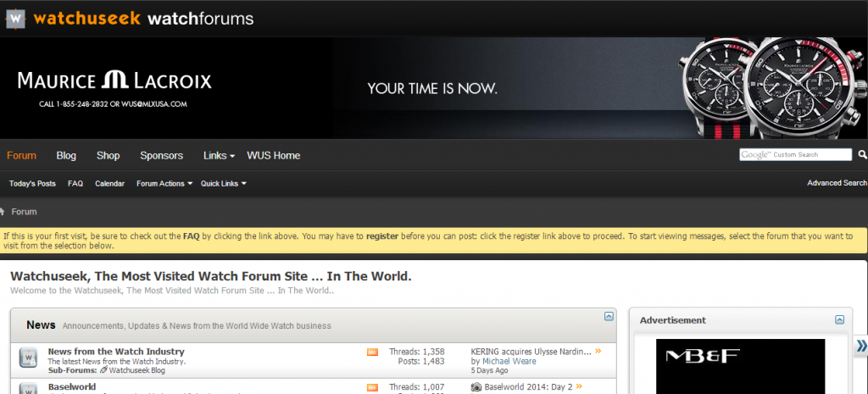Go to last post arrow for KERING thread

(x=598, y=351)
